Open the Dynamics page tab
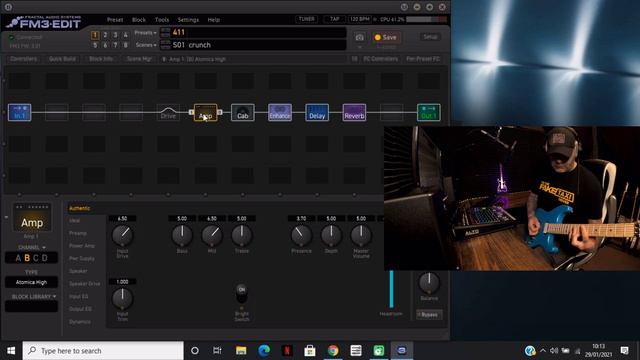This screenshot has height=360, width=640. click(x=80, y=322)
